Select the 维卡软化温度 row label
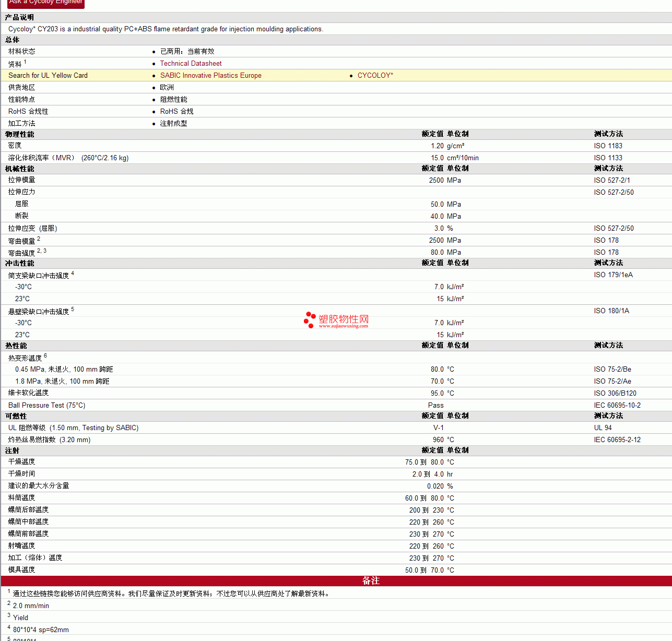Viewport: 672px width, 641px height. point(29,393)
